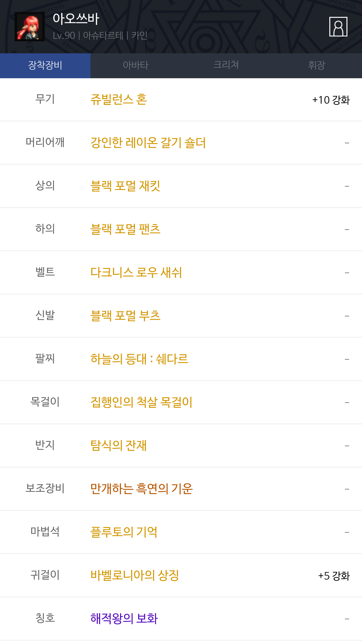This screenshot has height=644, width=362.
Task: Open shoulder item 강인한 레이온 갈기 숄더
Action: [148, 143]
